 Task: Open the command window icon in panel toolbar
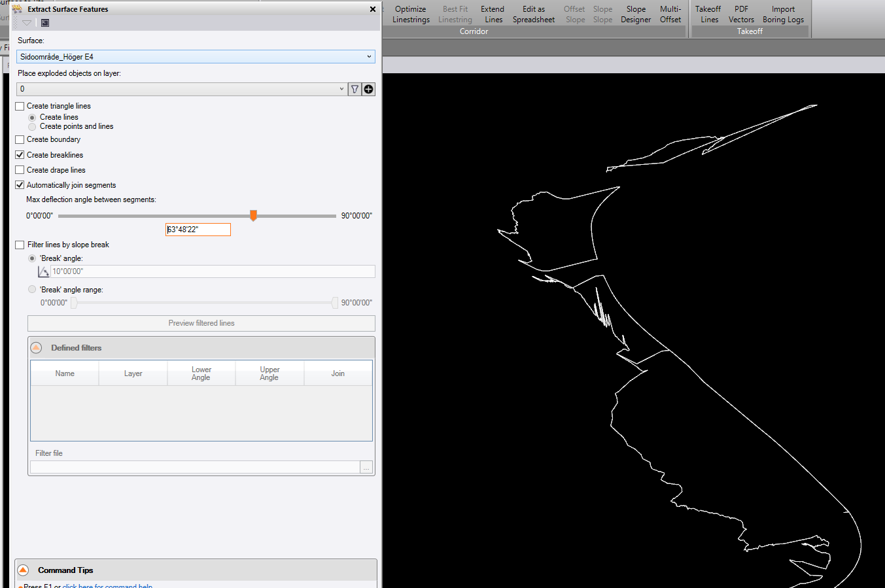(x=45, y=23)
